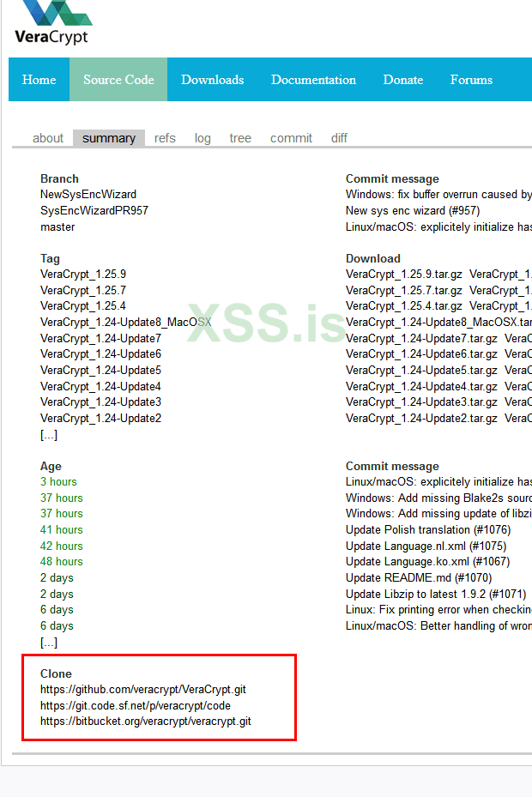Open commit Linux/macOS: Better handling of wrong

tap(439, 626)
